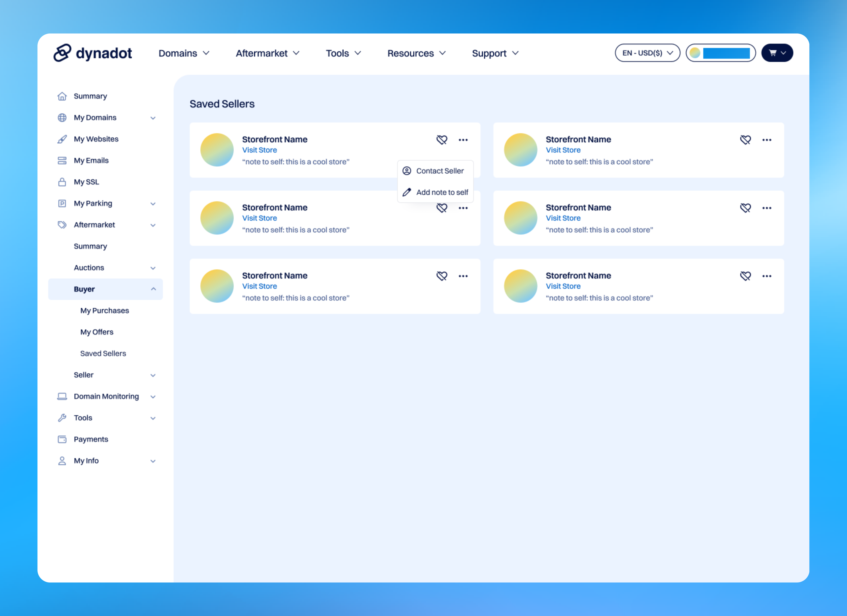Open the three-dot menu on bottom-right seller card

coord(767,276)
